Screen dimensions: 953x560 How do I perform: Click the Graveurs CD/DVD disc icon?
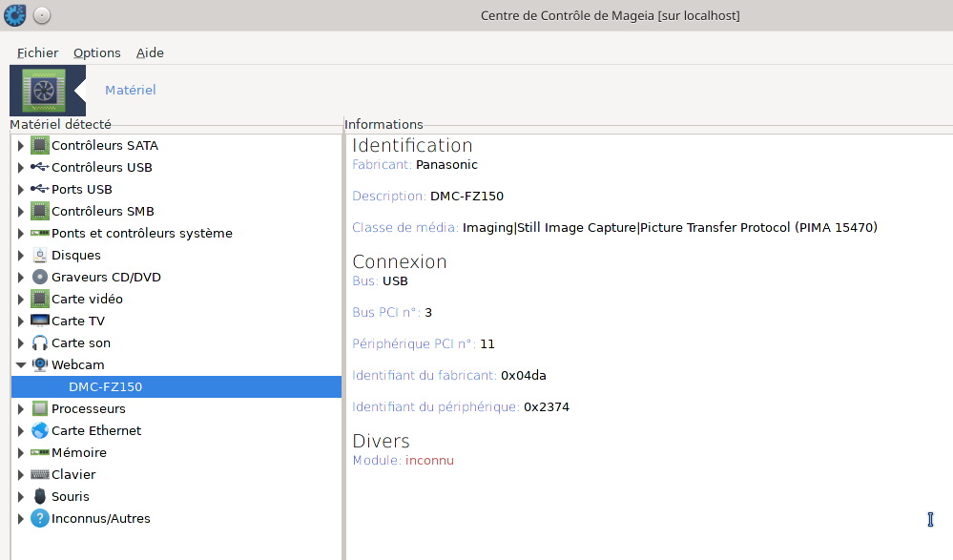coord(39,277)
